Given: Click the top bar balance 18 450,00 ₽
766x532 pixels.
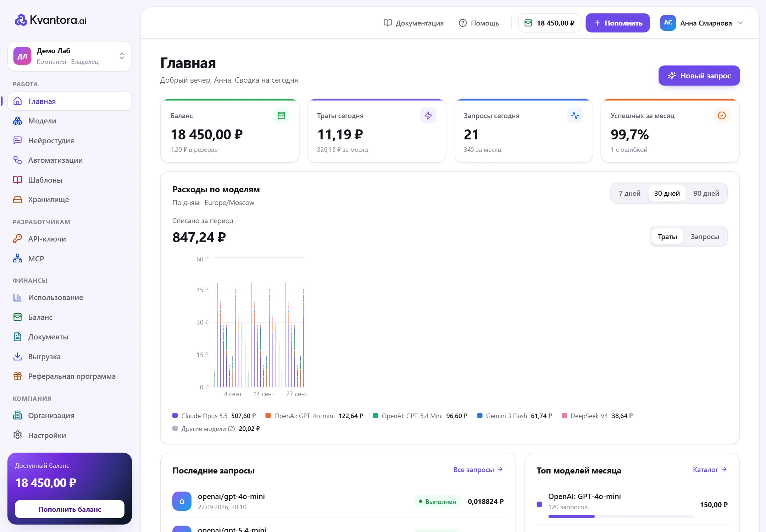Looking at the screenshot, I should pos(549,23).
